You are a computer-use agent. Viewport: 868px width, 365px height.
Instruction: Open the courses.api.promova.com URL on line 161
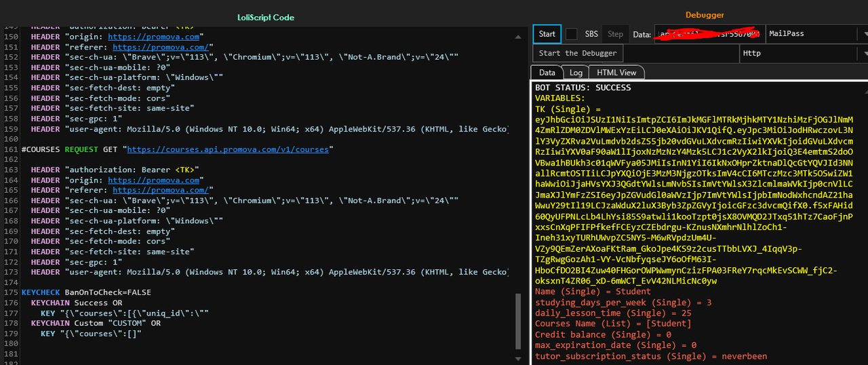tap(228, 149)
